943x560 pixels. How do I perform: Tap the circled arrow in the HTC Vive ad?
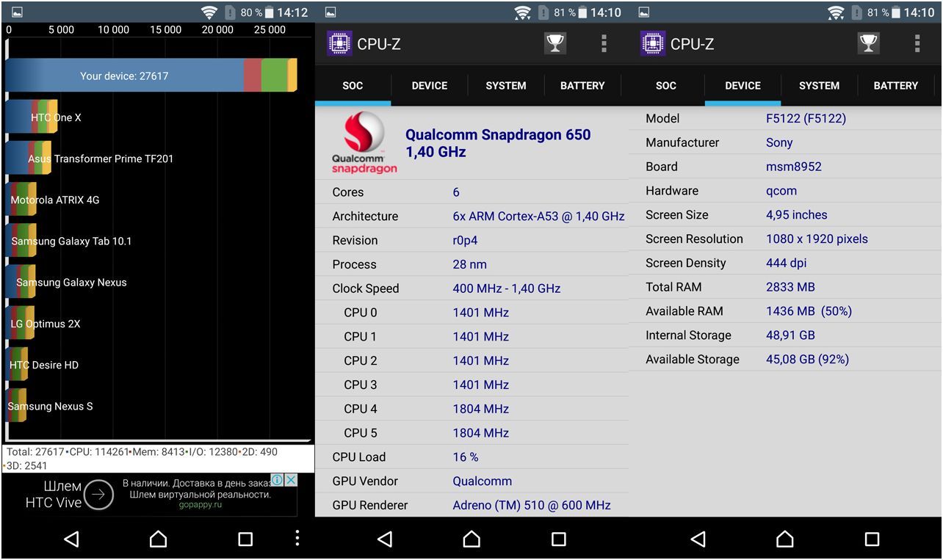click(98, 495)
